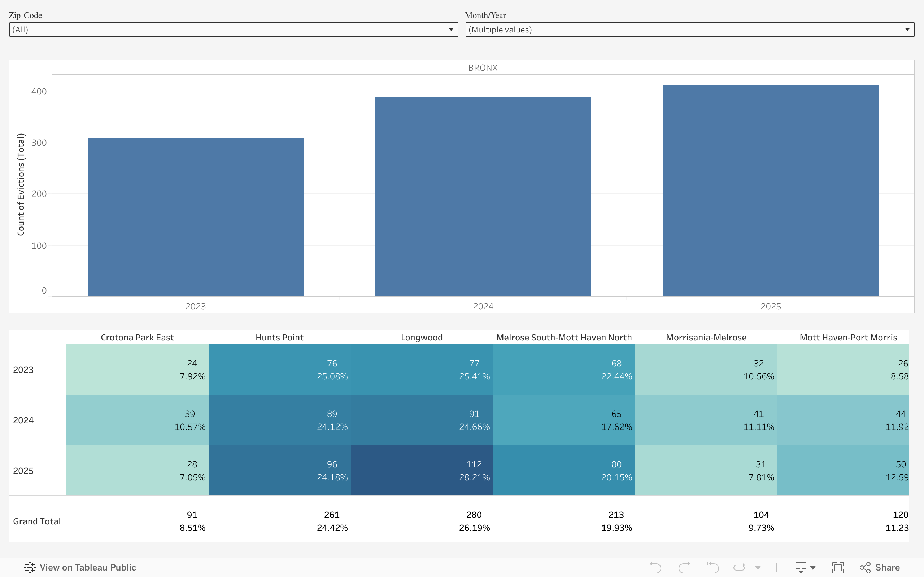Screen dimensions: 924x577
Task: Select the 2025 bar in the Bronx chart
Action: click(x=770, y=191)
